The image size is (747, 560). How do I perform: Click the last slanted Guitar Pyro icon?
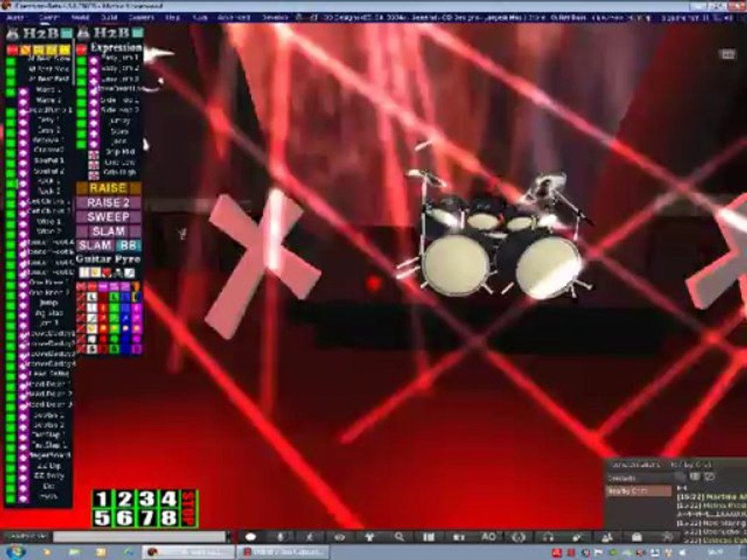[x=130, y=272]
